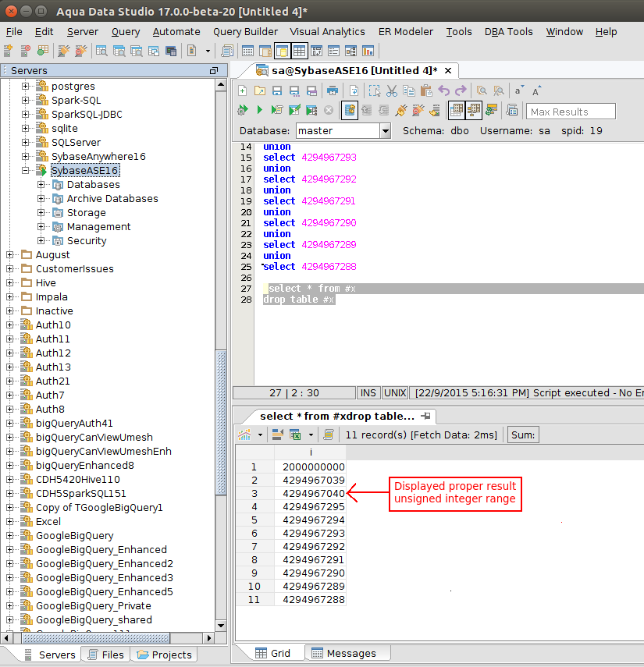The height and width of the screenshot is (667, 644).
Task: Click the Sum: button in results toolbar
Action: click(523, 435)
